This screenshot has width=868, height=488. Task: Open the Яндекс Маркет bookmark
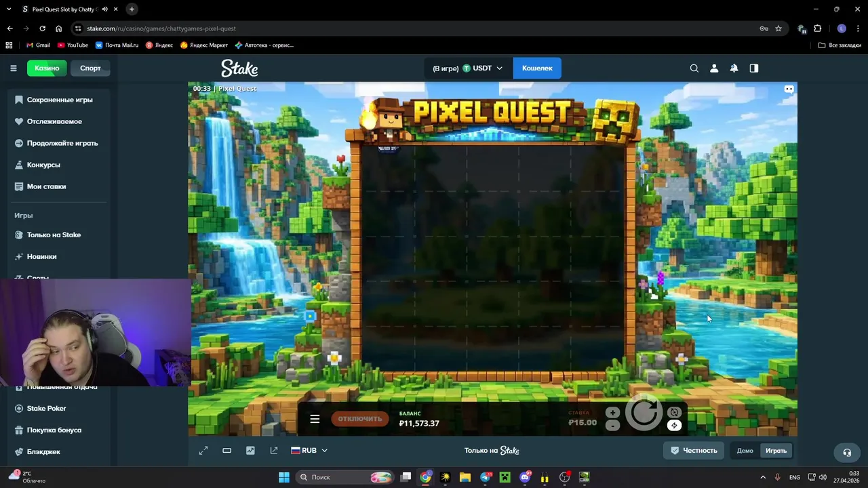pyautogui.click(x=203, y=45)
